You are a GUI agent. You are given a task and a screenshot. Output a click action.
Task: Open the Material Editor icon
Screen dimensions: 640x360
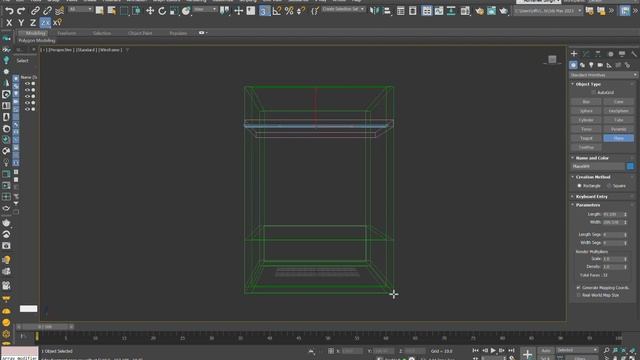point(465,11)
